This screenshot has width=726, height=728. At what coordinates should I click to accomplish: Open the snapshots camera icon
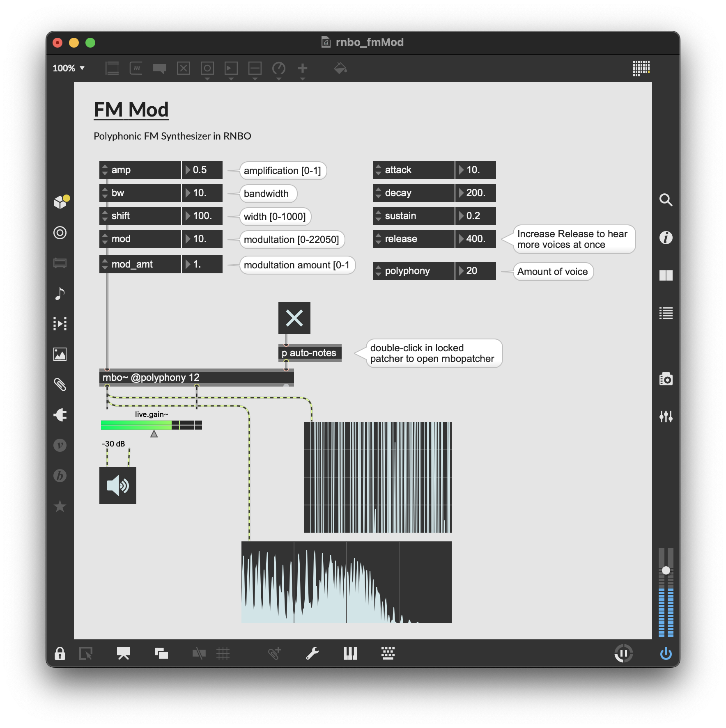pyautogui.click(x=666, y=379)
